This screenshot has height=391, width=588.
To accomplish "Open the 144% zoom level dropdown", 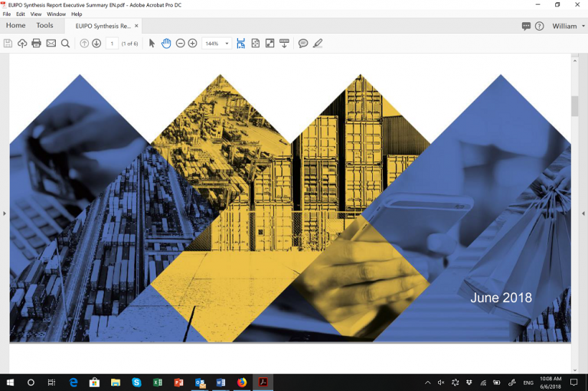I will (x=217, y=44).
